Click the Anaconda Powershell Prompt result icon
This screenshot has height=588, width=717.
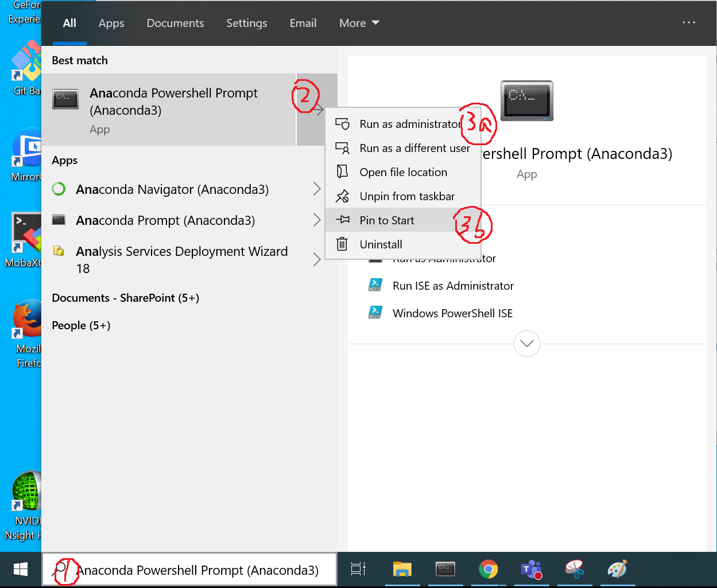click(65, 99)
